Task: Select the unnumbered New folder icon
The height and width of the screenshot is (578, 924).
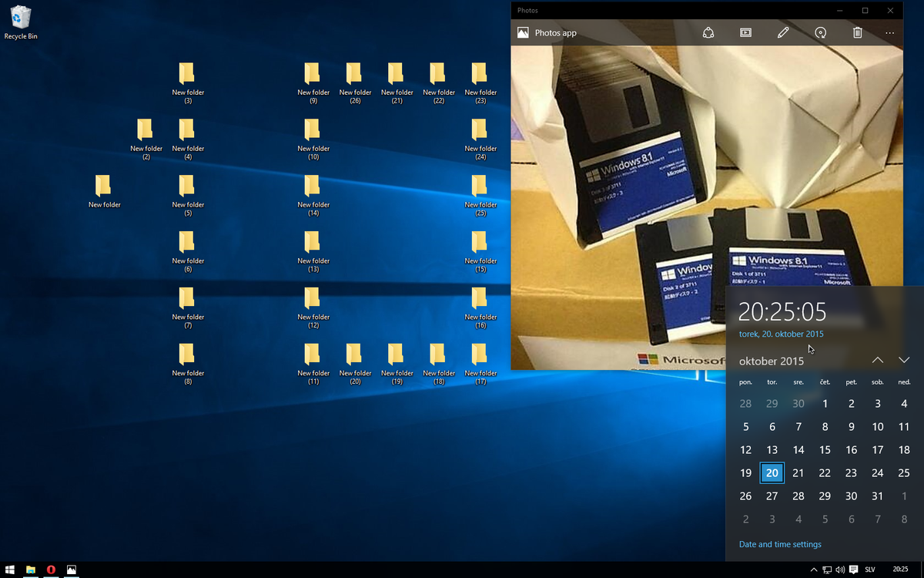Action: 104,192
